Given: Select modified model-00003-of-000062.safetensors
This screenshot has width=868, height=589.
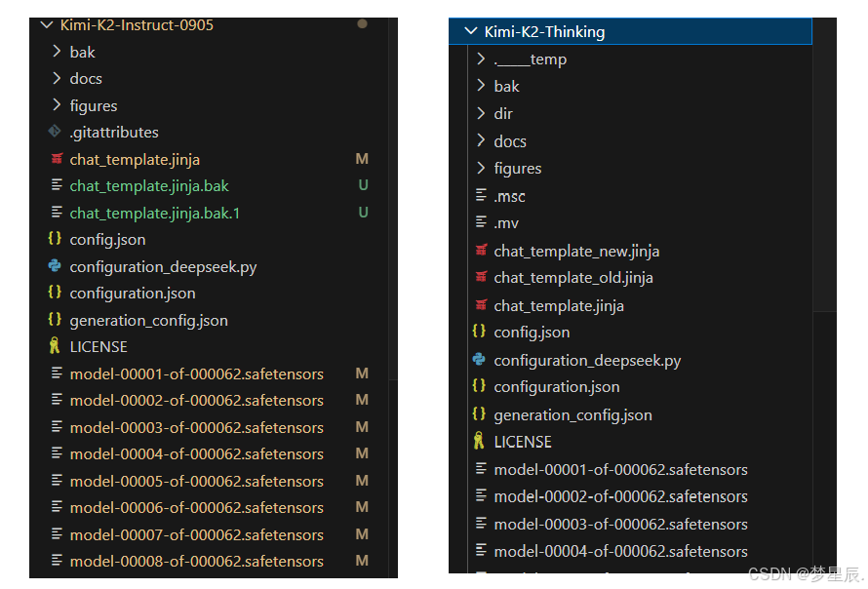Looking at the screenshot, I should [x=196, y=427].
